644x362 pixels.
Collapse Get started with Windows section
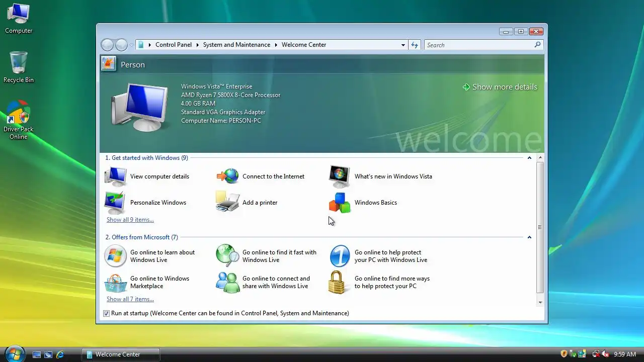pyautogui.click(x=529, y=158)
